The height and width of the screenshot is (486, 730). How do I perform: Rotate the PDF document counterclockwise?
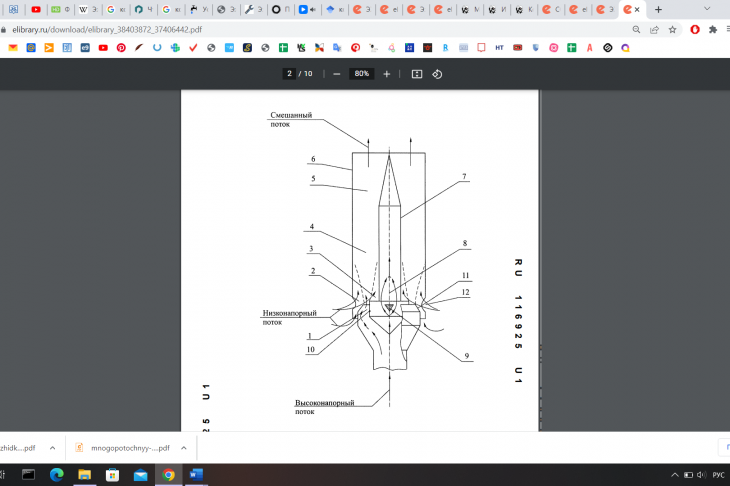pos(437,74)
